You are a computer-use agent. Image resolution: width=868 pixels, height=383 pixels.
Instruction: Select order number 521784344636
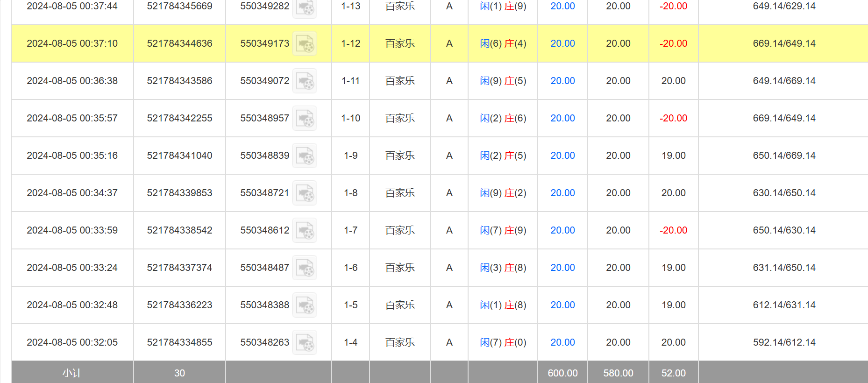pyautogui.click(x=179, y=43)
